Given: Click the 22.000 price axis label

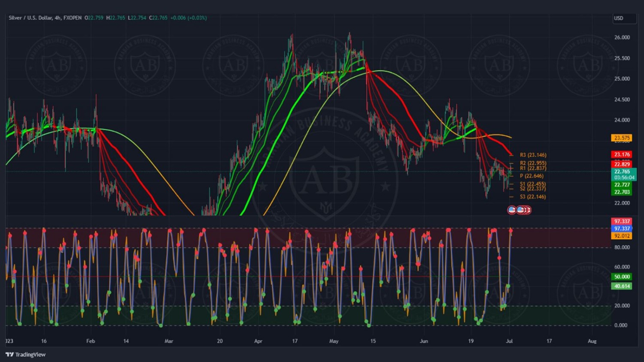Looking at the screenshot, I should click(x=622, y=203).
